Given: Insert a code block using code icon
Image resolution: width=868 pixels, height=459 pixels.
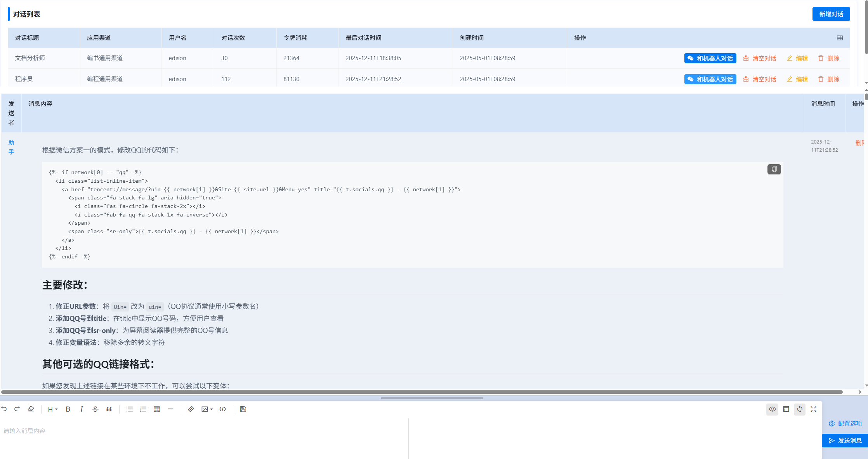Looking at the screenshot, I should (222, 409).
